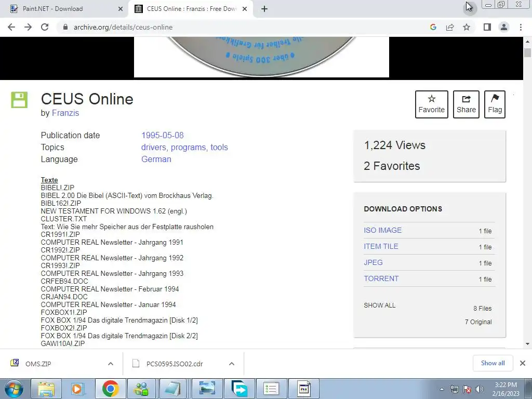Select the CEUS Online : Franzis tab

click(x=192, y=9)
